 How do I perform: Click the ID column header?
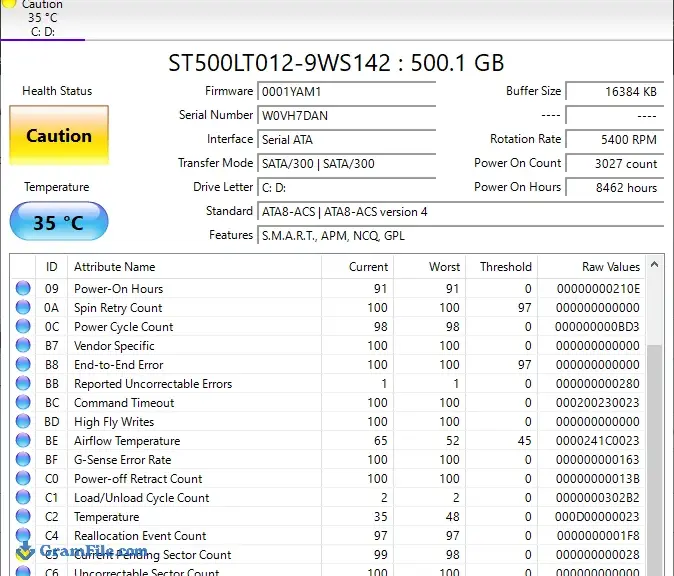52,267
